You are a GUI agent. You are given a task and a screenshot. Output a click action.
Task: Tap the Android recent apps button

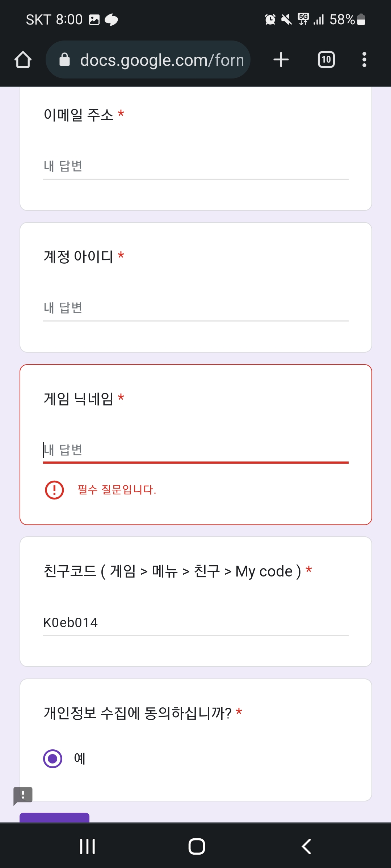(x=87, y=846)
